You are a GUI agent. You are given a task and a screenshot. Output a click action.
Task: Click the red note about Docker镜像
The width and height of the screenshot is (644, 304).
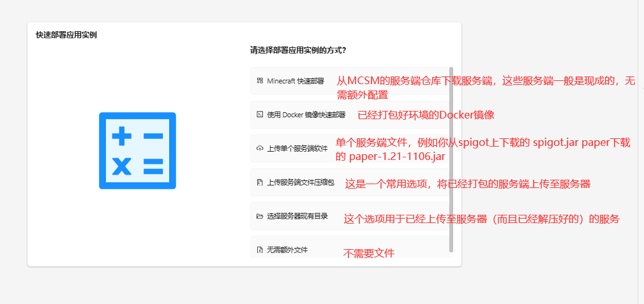[426, 115]
